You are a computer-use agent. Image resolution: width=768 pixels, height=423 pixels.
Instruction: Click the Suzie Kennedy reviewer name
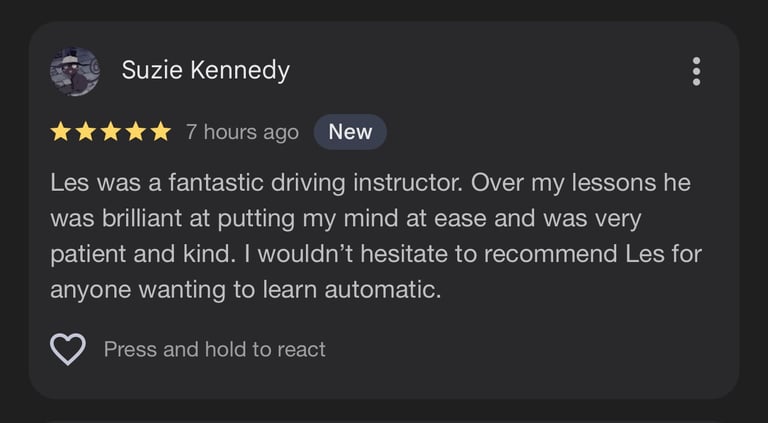[x=206, y=70]
